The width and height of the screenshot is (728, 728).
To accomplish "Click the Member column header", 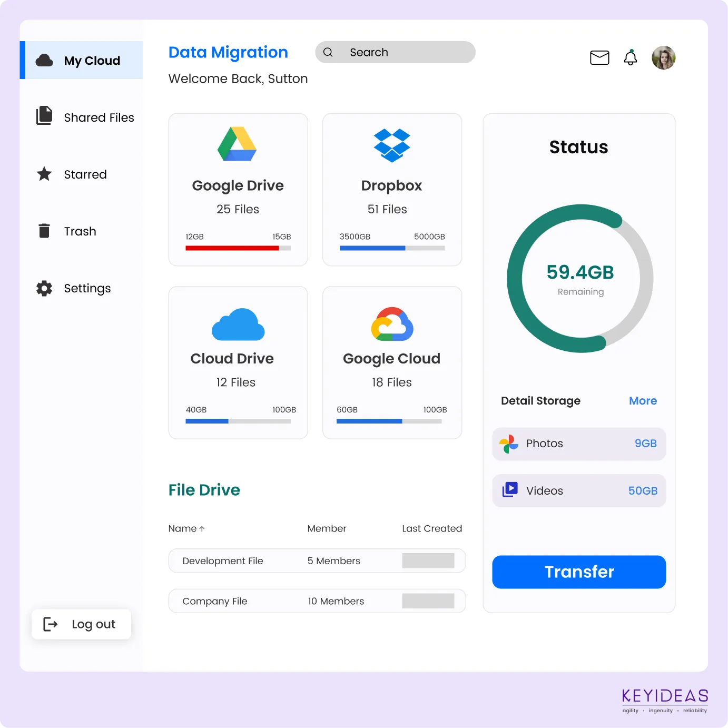I will pyautogui.click(x=327, y=528).
